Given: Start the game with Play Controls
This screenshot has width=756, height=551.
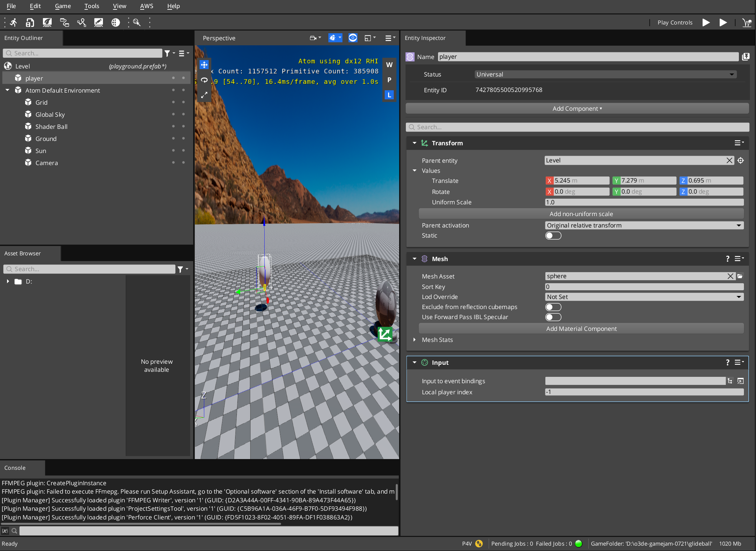Looking at the screenshot, I should click(706, 22).
